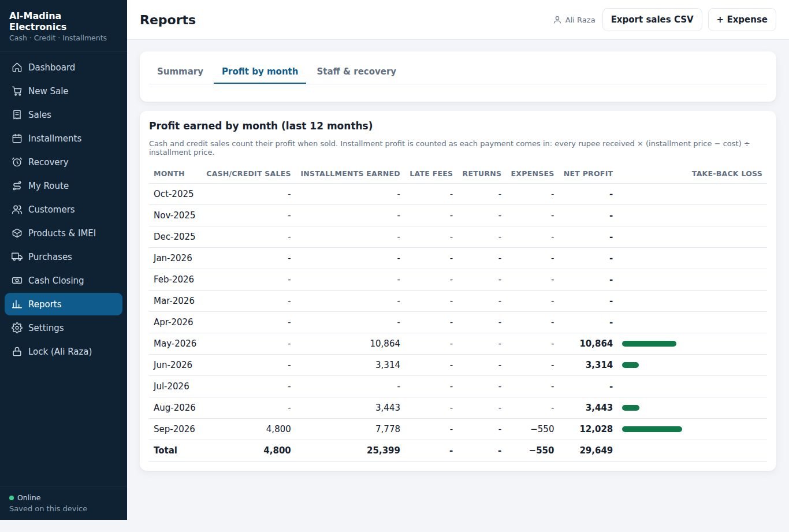Select Reports in the sidebar
This screenshot has height=532, width=789.
pyautogui.click(x=64, y=304)
